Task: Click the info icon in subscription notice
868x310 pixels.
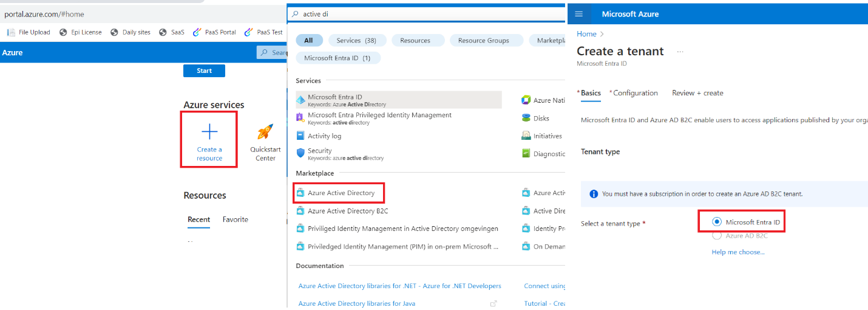Action: pyautogui.click(x=594, y=194)
